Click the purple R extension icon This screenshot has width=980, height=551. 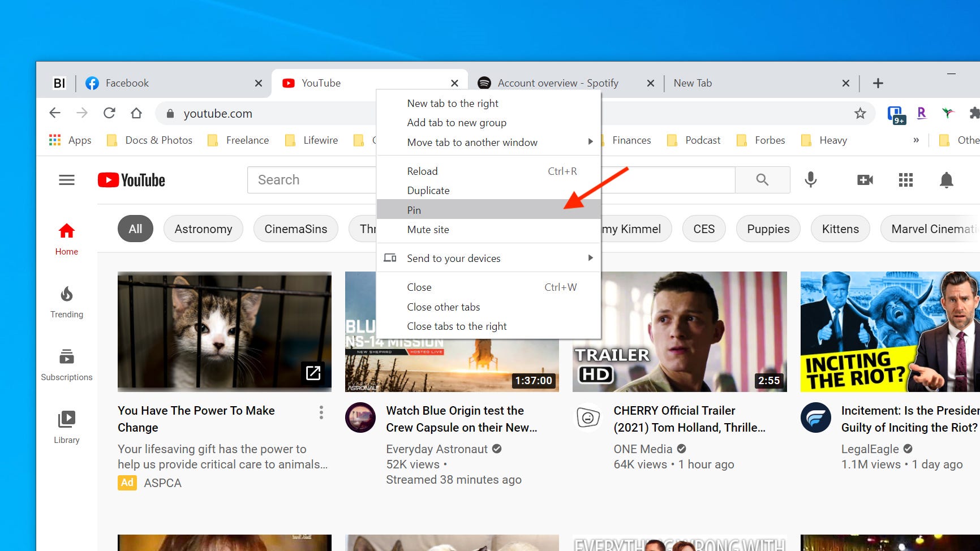click(x=922, y=113)
